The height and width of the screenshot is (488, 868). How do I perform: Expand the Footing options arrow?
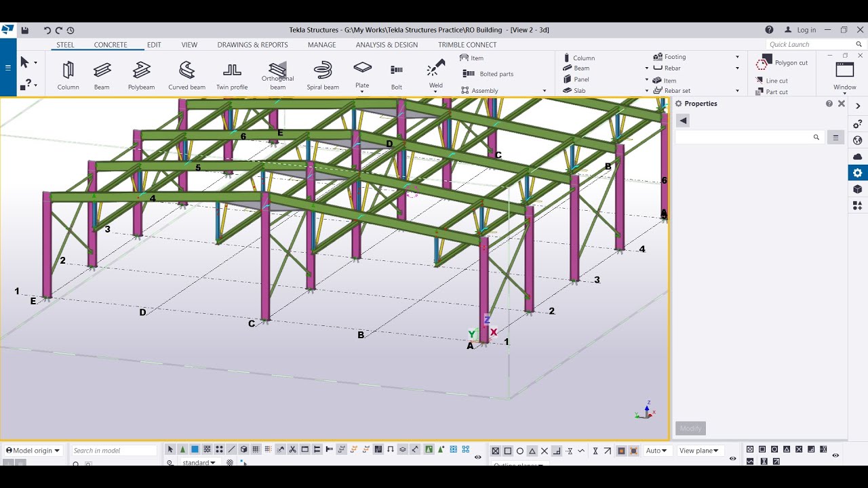pyautogui.click(x=737, y=57)
